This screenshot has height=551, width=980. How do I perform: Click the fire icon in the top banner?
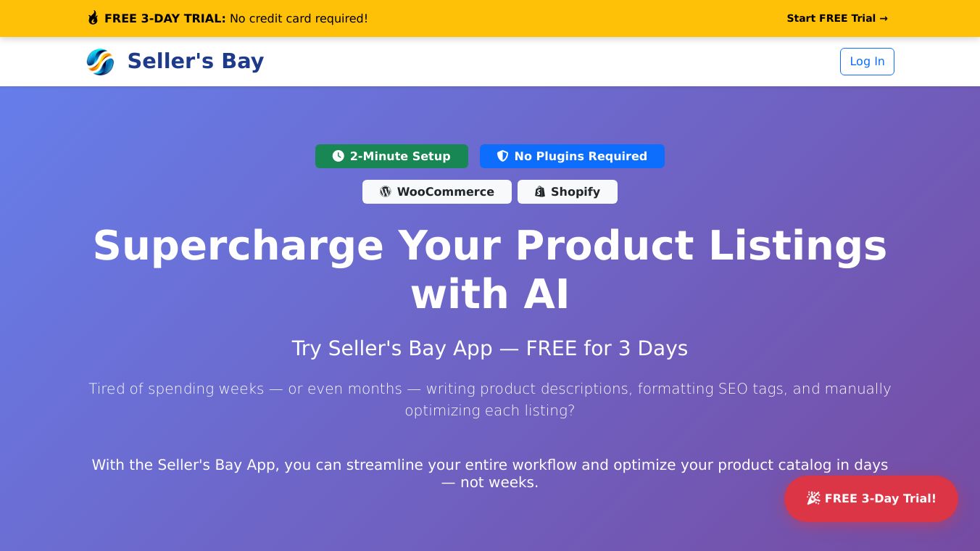pyautogui.click(x=93, y=18)
